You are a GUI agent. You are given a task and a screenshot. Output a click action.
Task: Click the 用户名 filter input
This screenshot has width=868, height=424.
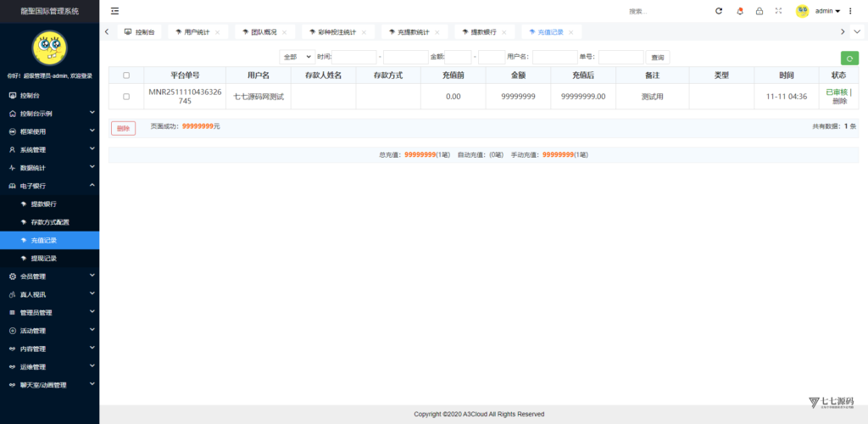pos(555,57)
